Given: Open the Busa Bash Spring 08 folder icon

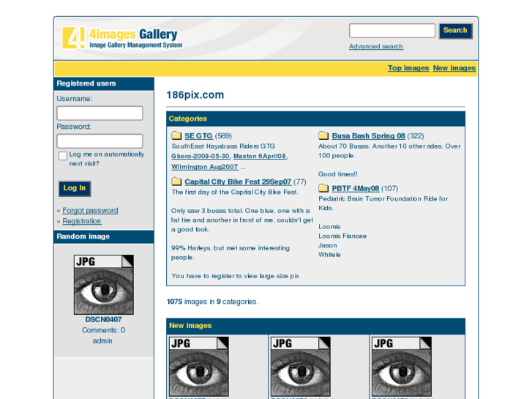Looking at the screenshot, I should [x=323, y=135].
